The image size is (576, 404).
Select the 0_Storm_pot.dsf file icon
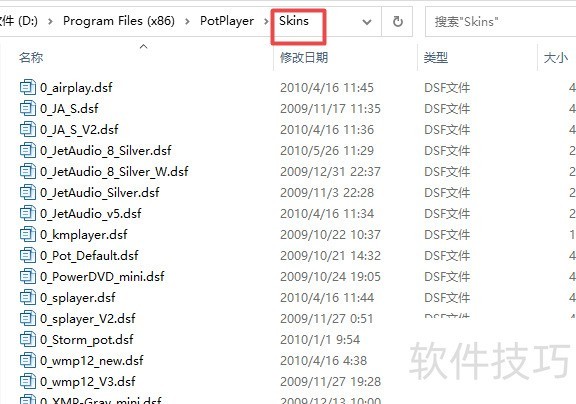[28, 339]
